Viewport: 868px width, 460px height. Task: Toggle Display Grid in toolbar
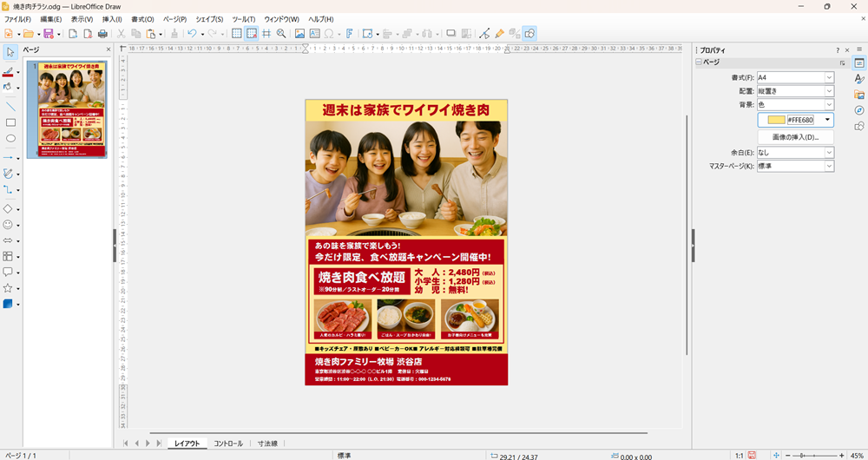tap(236, 34)
